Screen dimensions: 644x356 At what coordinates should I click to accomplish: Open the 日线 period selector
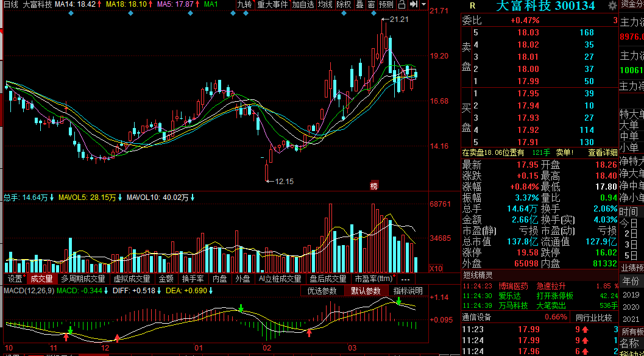click(x=11, y=4)
